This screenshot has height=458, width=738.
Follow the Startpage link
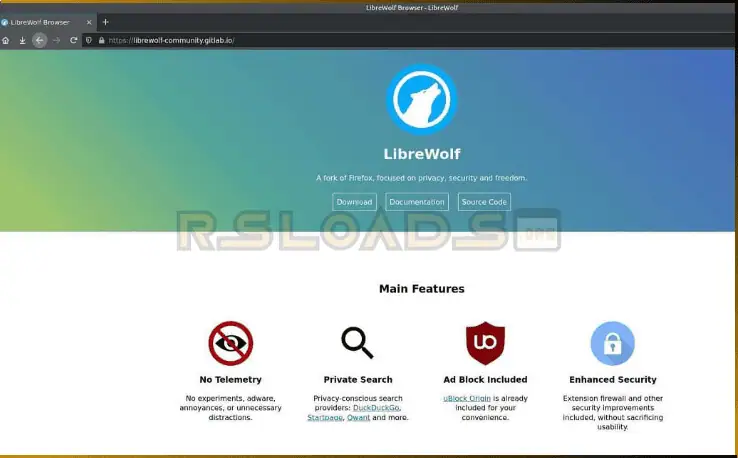click(x=325, y=418)
